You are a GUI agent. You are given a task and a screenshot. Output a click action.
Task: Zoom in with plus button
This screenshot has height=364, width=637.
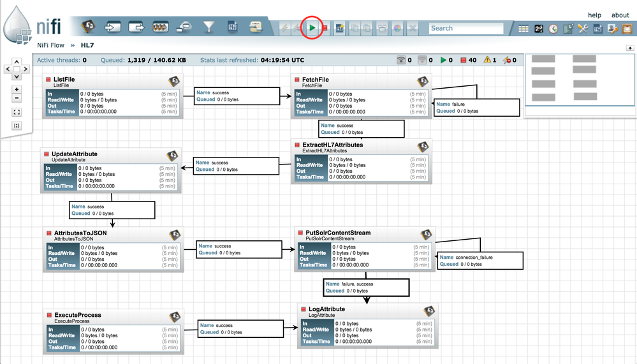(x=17, y=89)
